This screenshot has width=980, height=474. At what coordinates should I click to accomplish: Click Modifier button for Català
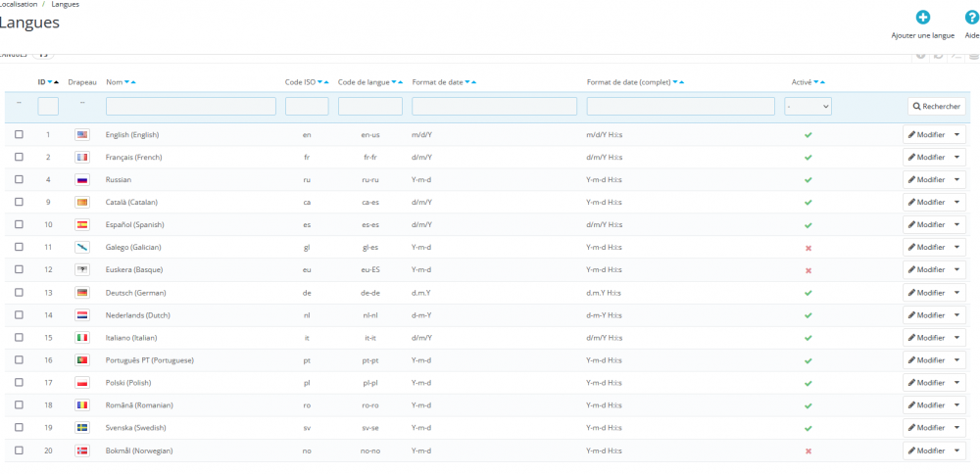coord(926,202)
